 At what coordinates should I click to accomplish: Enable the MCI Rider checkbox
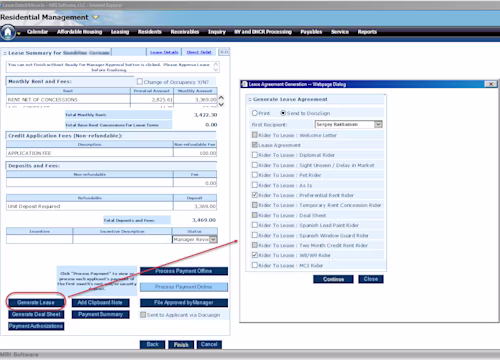(255, 265)
